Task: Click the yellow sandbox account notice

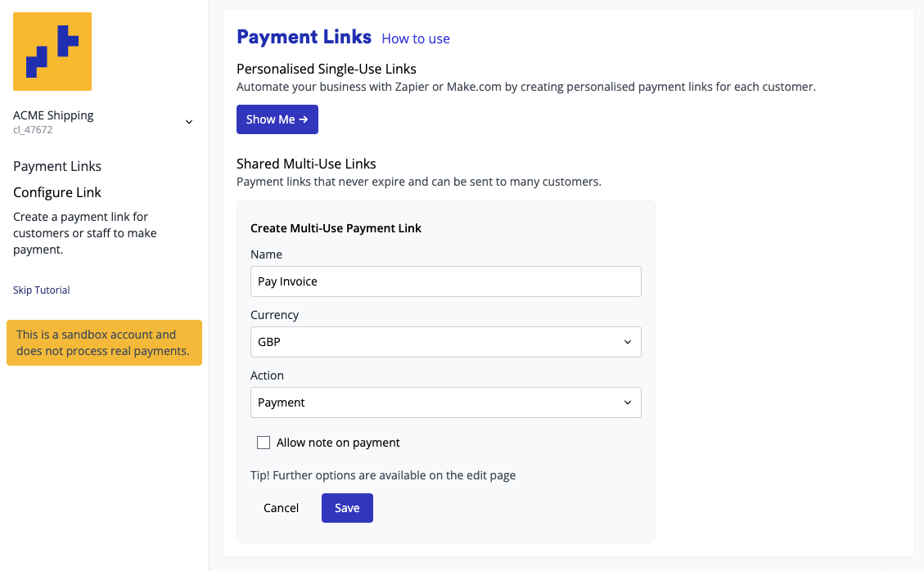Action: (x=104, y=343)
